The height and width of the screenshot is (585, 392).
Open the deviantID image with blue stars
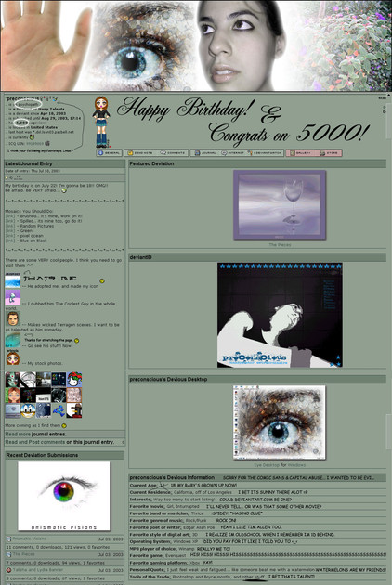pos(280,316)
